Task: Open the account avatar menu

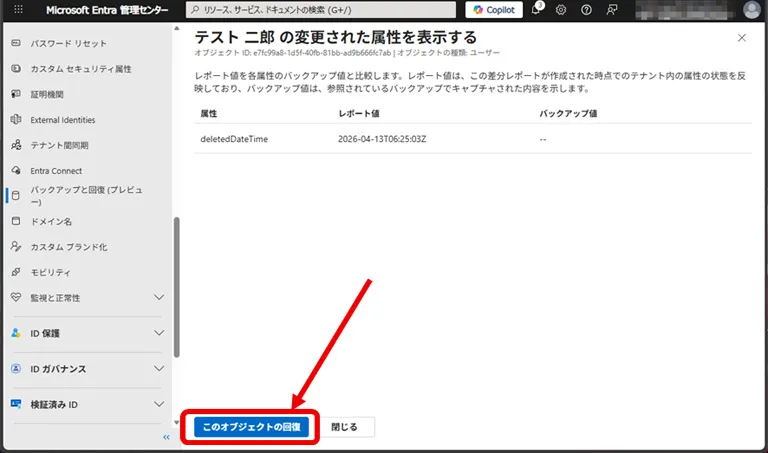Action: pyautogui.click(x=751, y=10)
